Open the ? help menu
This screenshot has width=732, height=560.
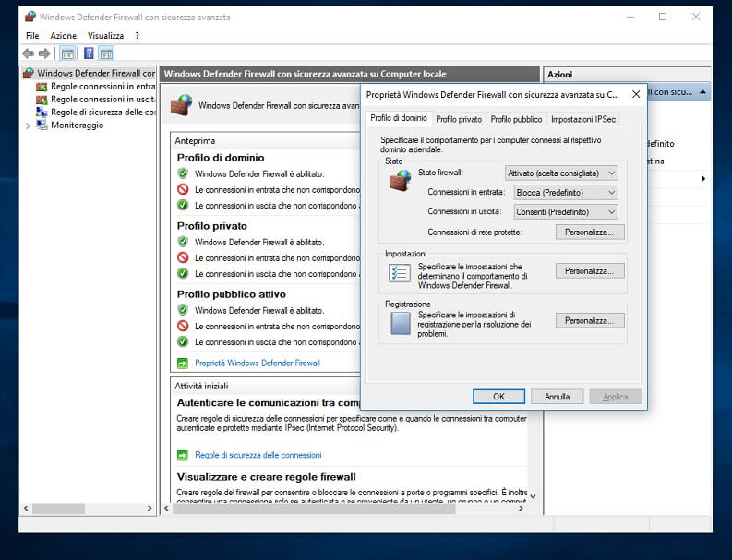pos(137,35)
